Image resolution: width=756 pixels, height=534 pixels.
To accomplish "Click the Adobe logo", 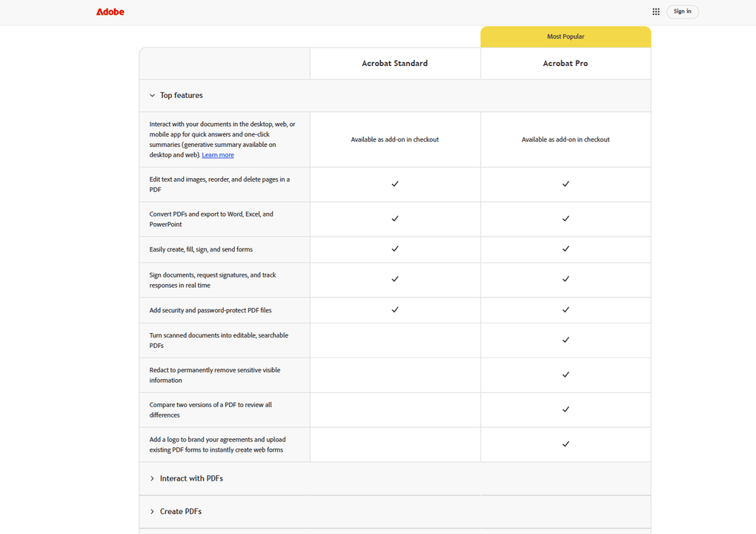I will tap(110, 11).
